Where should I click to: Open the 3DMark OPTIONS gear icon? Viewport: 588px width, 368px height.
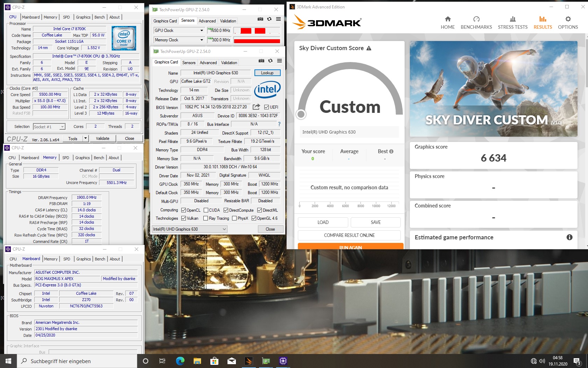click(568, 19)
